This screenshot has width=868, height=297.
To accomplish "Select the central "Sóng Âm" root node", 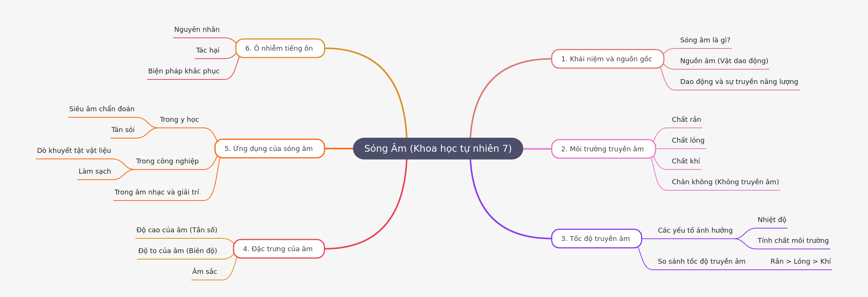I will [438, 149].
